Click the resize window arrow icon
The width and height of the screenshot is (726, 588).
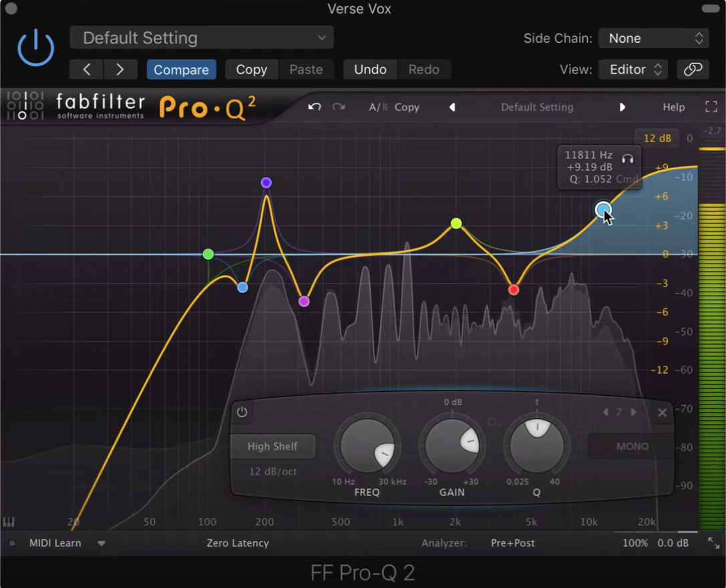[713, 543]
